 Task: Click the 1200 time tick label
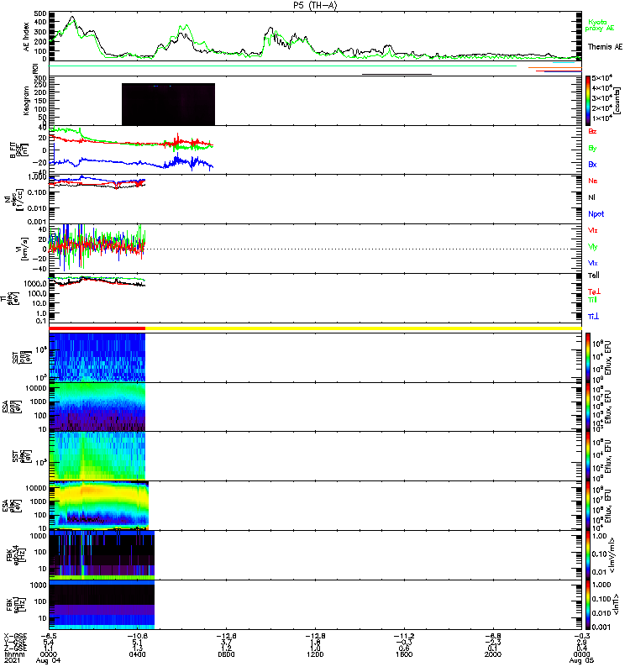315,654
